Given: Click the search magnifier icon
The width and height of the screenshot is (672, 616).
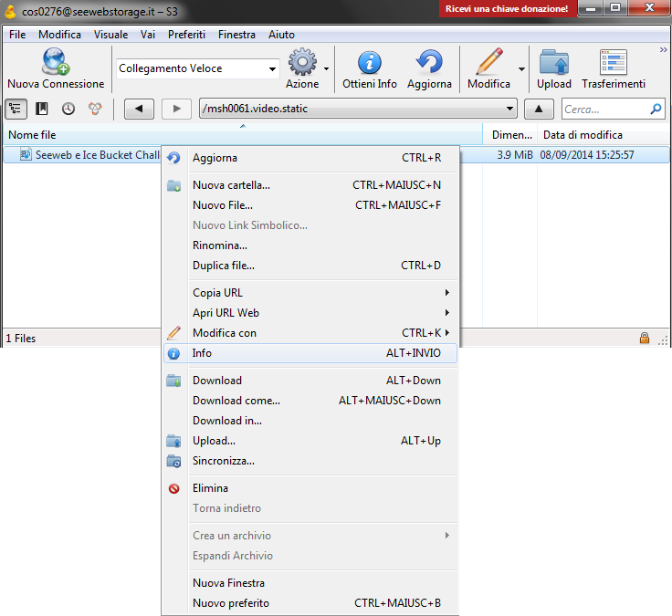Looking at the screenshot, I should click(x=656, y=109).
